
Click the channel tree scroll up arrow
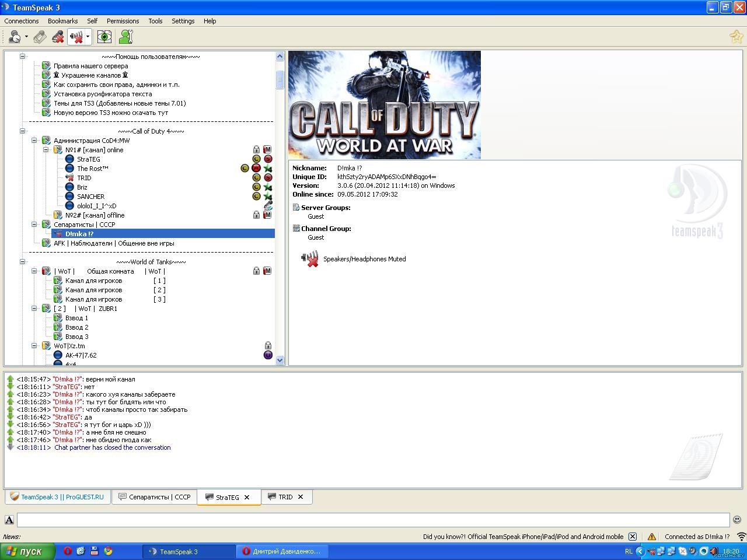pos(280,57)
